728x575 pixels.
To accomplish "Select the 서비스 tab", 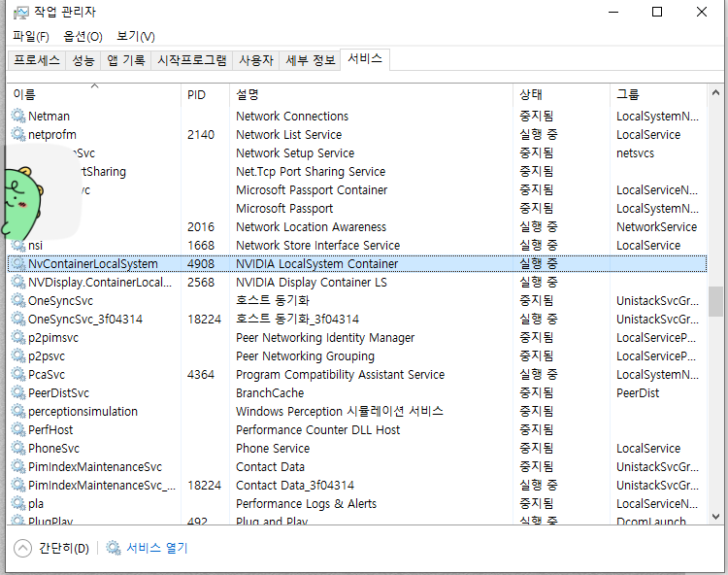I will tap(365, 59).
